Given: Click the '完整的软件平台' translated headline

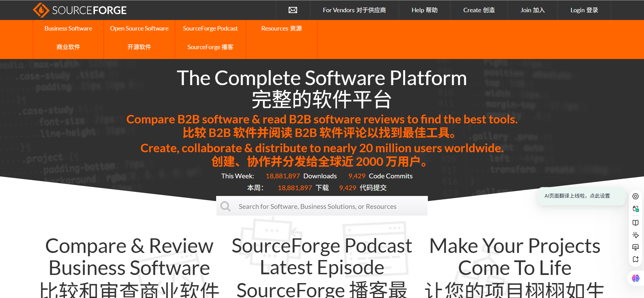Looking at the screenshot, I should [322, 99].
